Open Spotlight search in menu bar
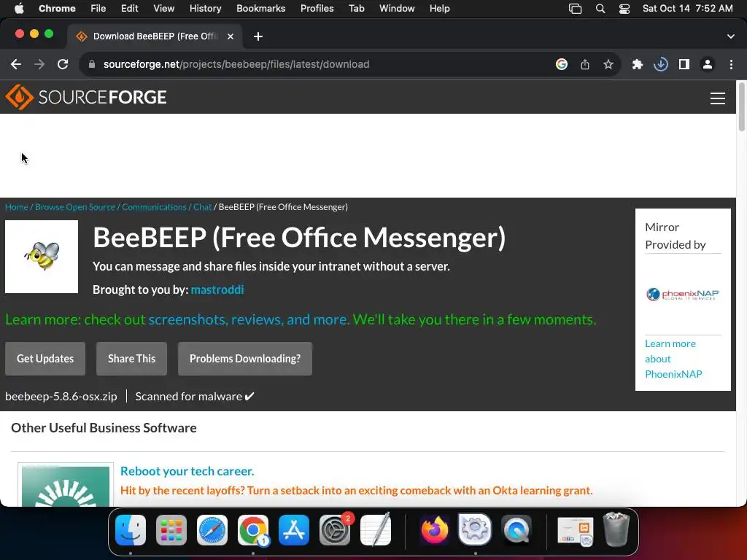Image resolution: width=747 pixels, height=560 pixels. tap(600, 9)
